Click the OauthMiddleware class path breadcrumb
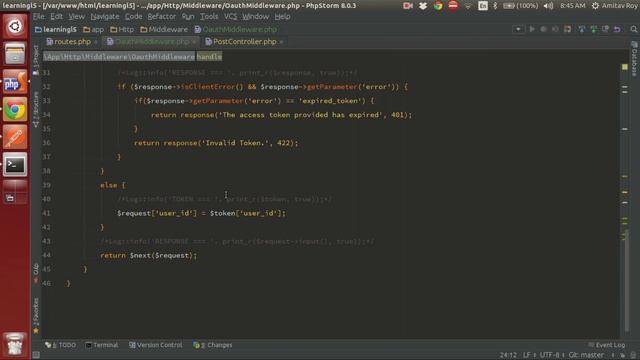 pyautogui.click(x=119, y=57)
